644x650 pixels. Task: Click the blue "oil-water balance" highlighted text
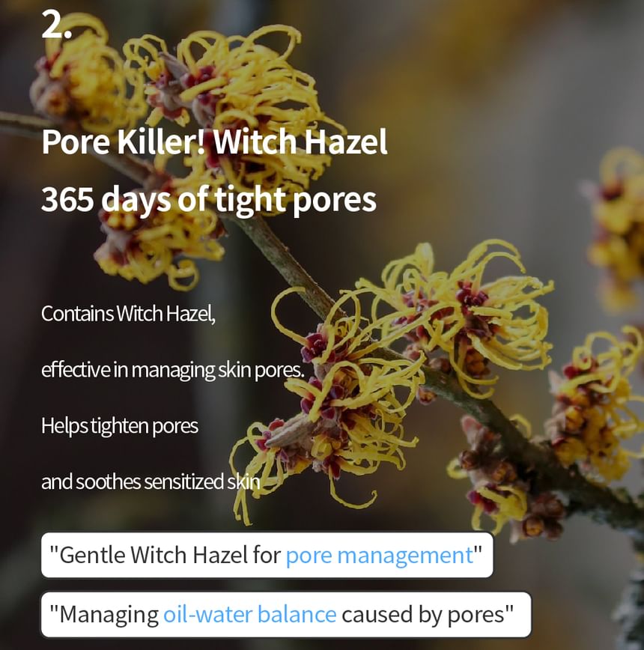250,614
